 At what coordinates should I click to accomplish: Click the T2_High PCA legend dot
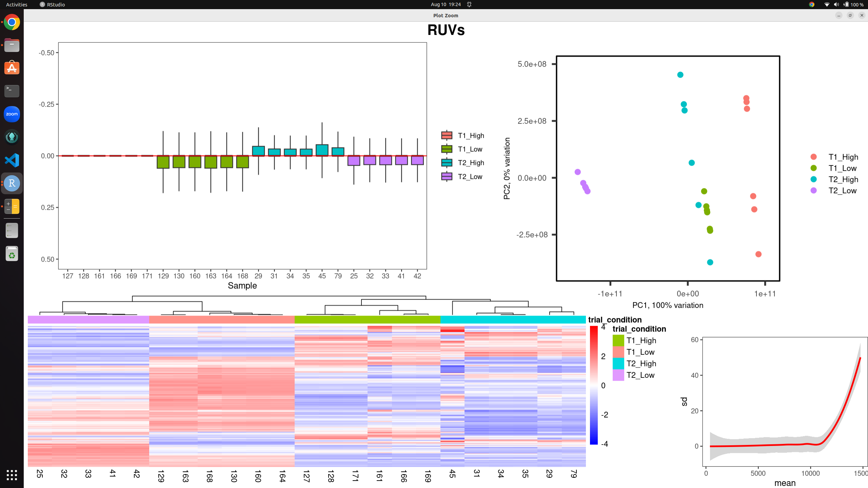coord(813,179)
